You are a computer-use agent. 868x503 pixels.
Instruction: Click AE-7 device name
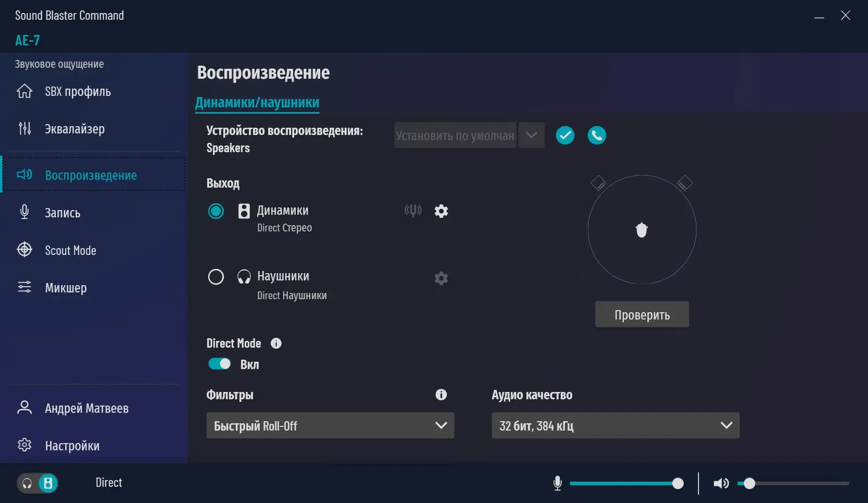(x=27, y=40)
